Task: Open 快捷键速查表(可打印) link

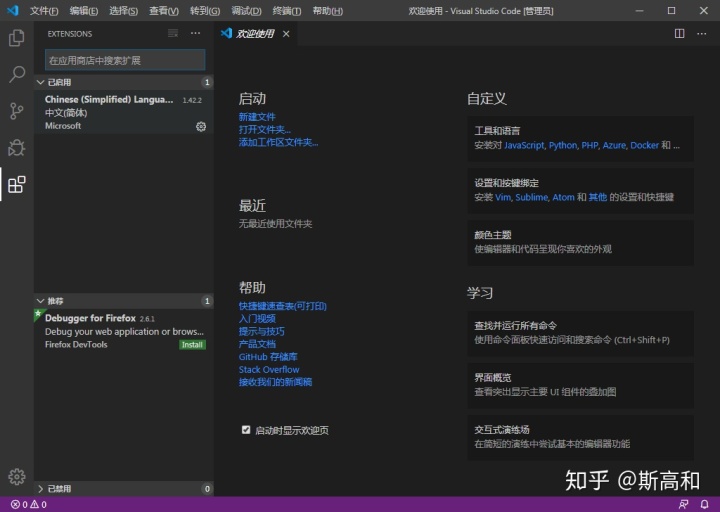Action: pyautogui.click(x=282, y=306)
